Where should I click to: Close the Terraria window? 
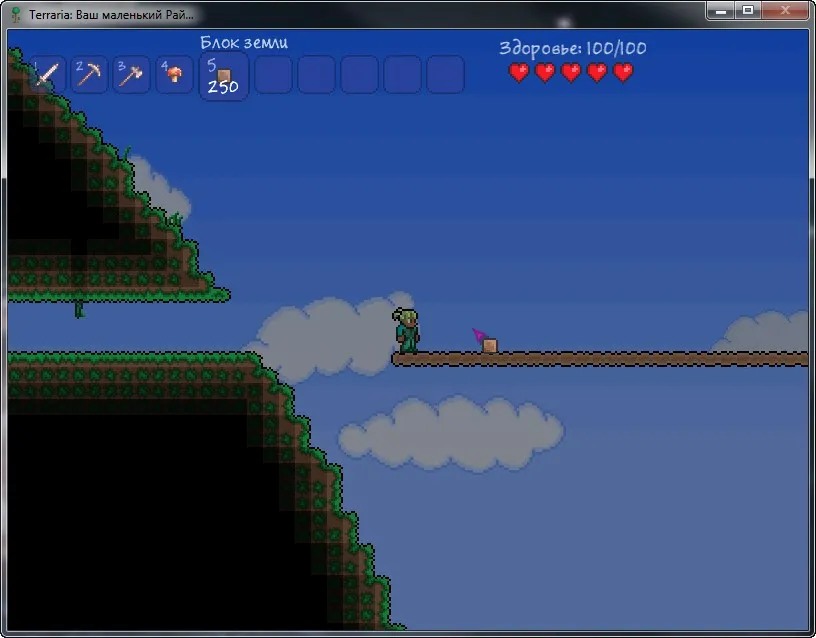click(785, 10)
